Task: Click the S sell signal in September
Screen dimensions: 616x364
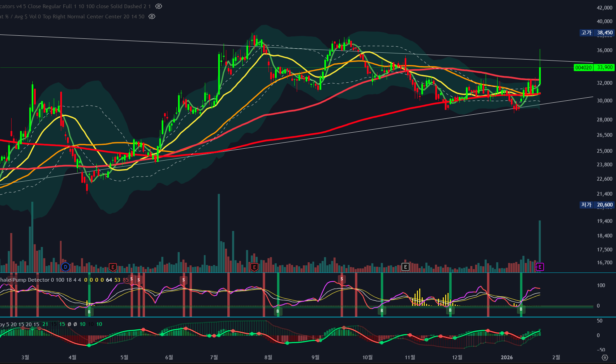Action: 342,279
